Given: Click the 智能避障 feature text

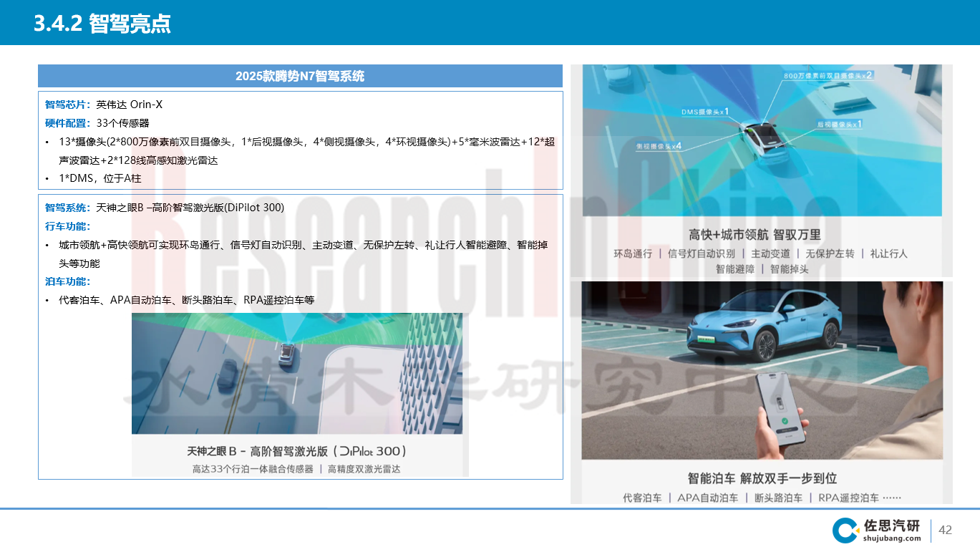Looking at the screenshot, I should [735, 269].
